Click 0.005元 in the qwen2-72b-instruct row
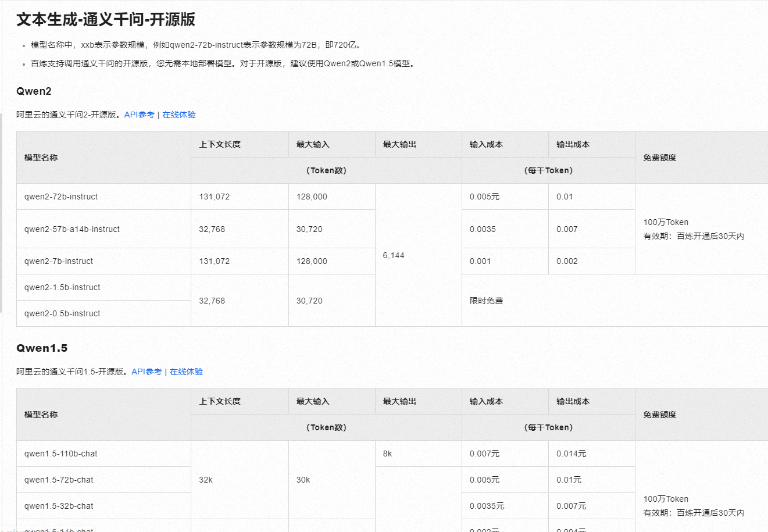Image resolution: width=768 pixels, height=532 pixels. click(x=485, y=197)
